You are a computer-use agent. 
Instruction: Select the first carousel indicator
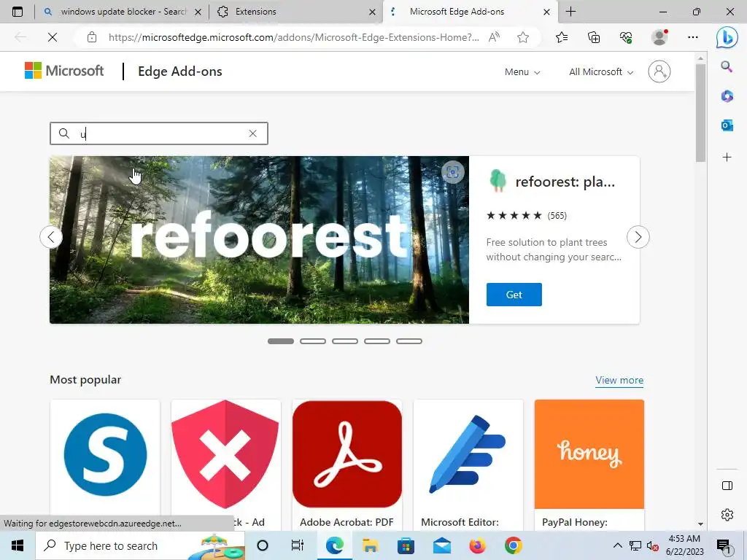pos(281,341)
